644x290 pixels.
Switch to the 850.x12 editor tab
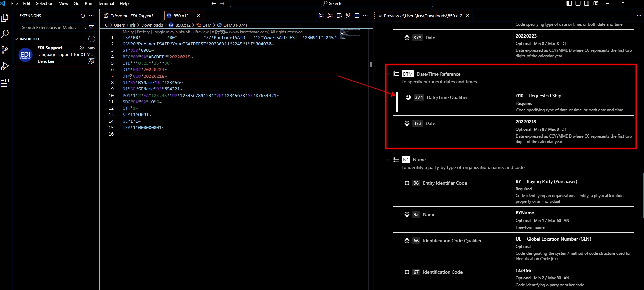(x=183, y=16)
